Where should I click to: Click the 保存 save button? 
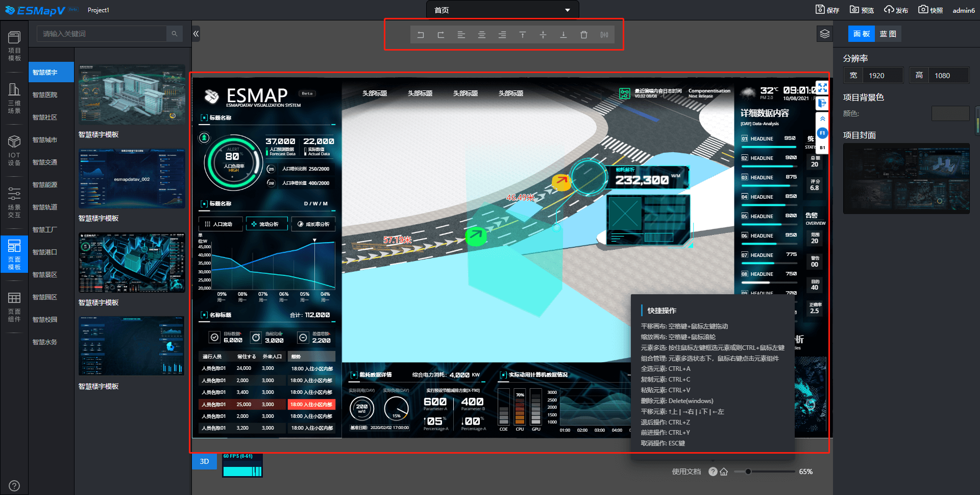pyautogui.click(x=827, y=10)
